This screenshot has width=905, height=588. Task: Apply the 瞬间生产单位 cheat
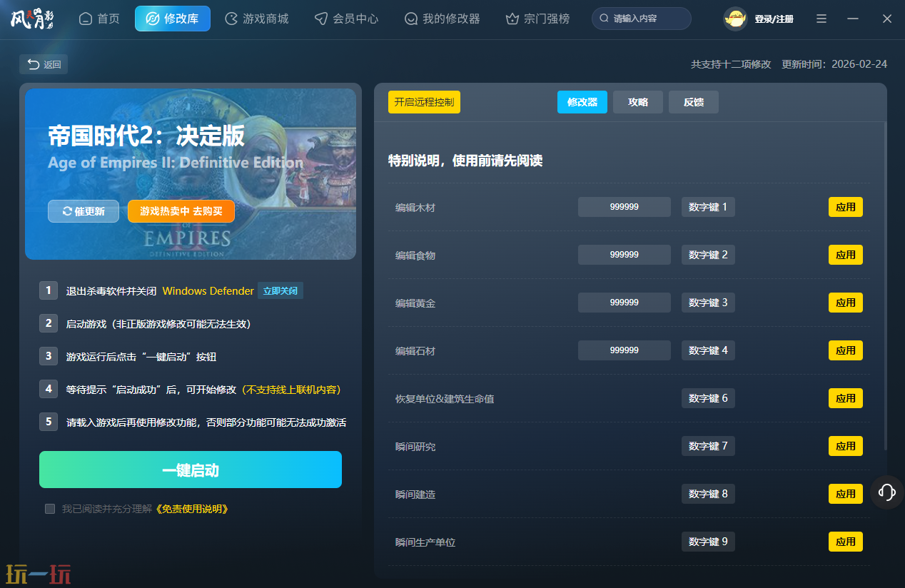tap(846, 542)
